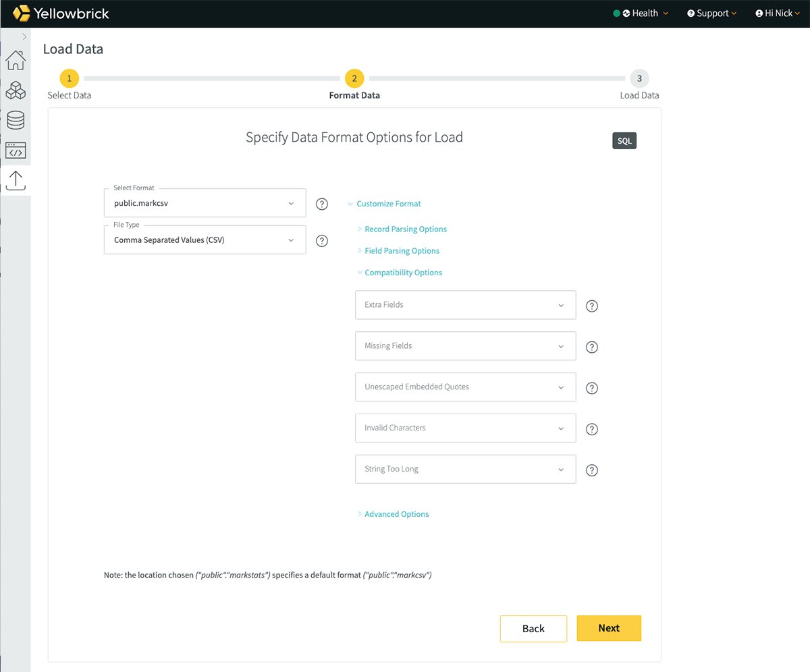Open the database cylinder icon in sidebar
810x672 pixels.
pos(16,120)
